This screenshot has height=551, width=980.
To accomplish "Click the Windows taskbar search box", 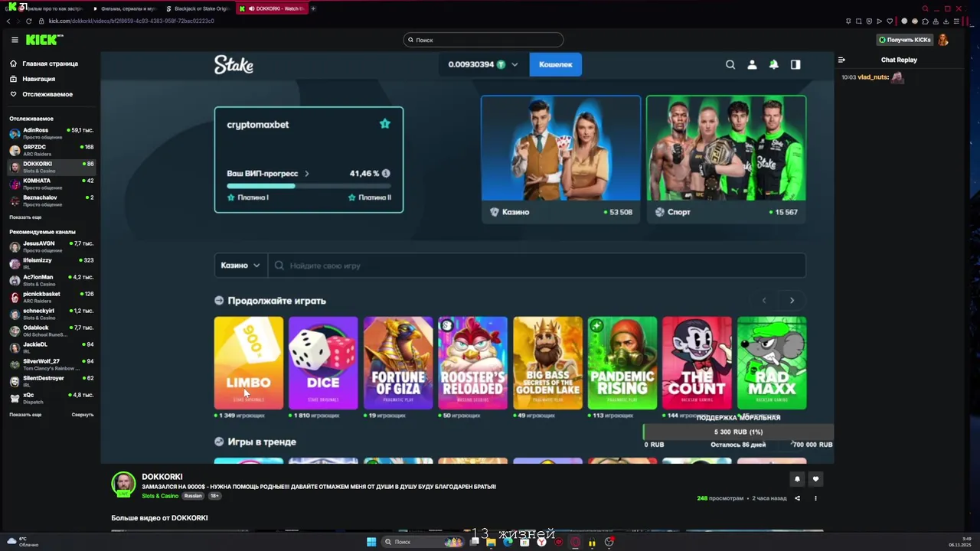I will click(x=423, y=542).
